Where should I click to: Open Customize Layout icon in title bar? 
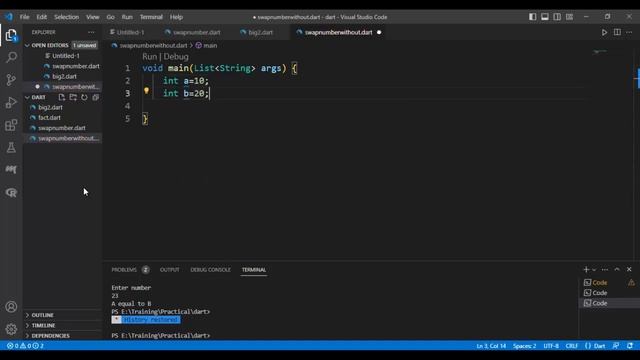(x=569, y=17)
